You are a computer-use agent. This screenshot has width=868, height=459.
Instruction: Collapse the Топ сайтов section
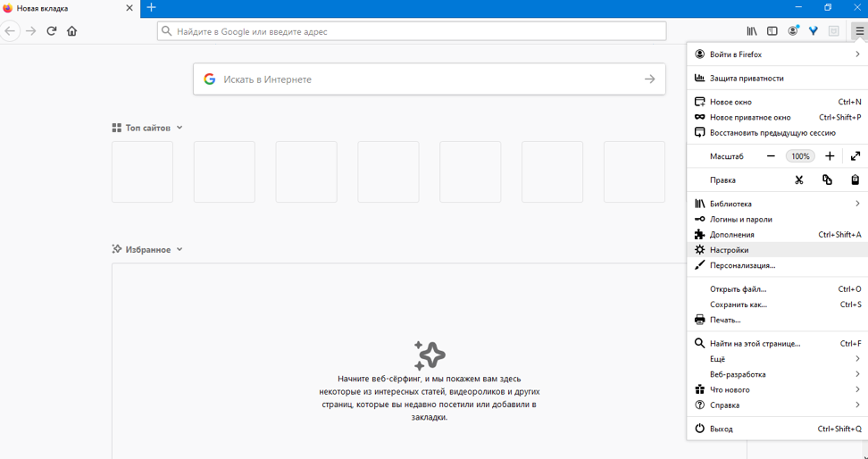[179, 128]
